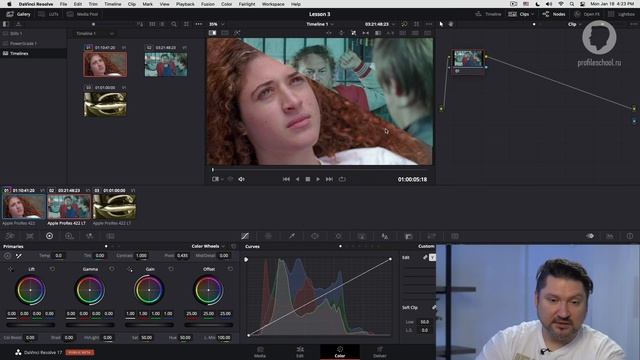
Task: Open viewer options three-dot menu
Action: [429, 24]
